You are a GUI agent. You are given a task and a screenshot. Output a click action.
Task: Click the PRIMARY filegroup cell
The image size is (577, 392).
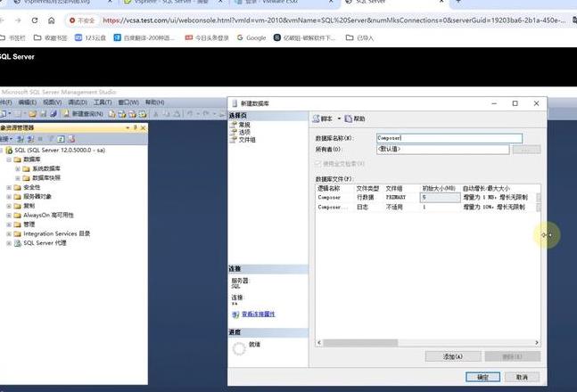coord(401,198)
